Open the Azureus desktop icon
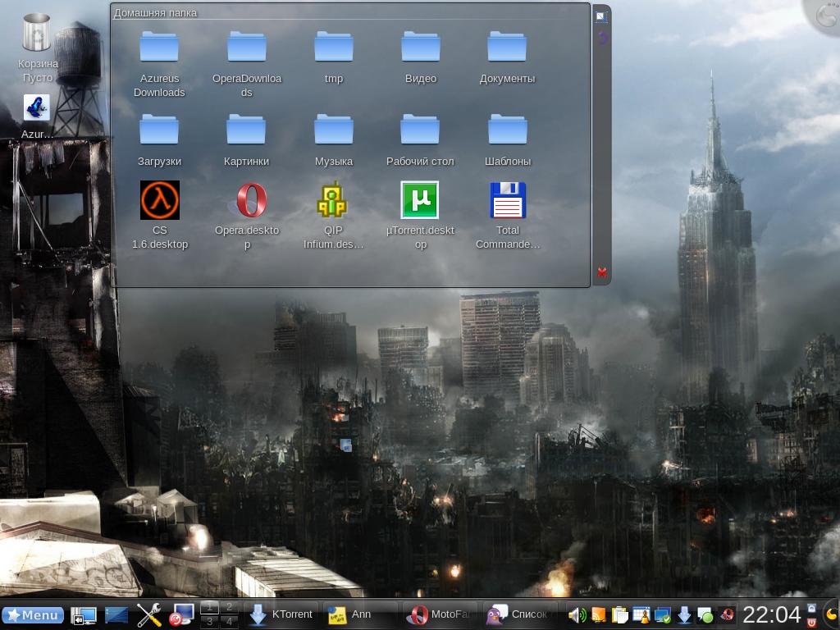The image size is (840, 630). click(x=36, y=116)
